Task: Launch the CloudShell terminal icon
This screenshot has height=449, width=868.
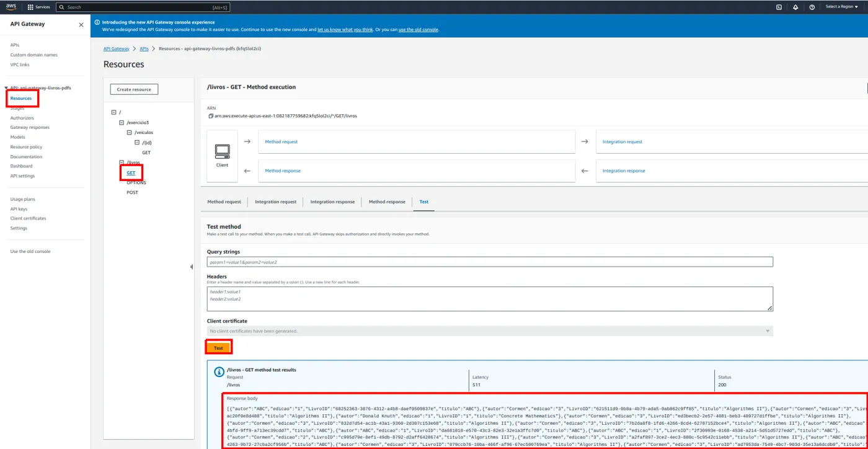Action: 779,7
